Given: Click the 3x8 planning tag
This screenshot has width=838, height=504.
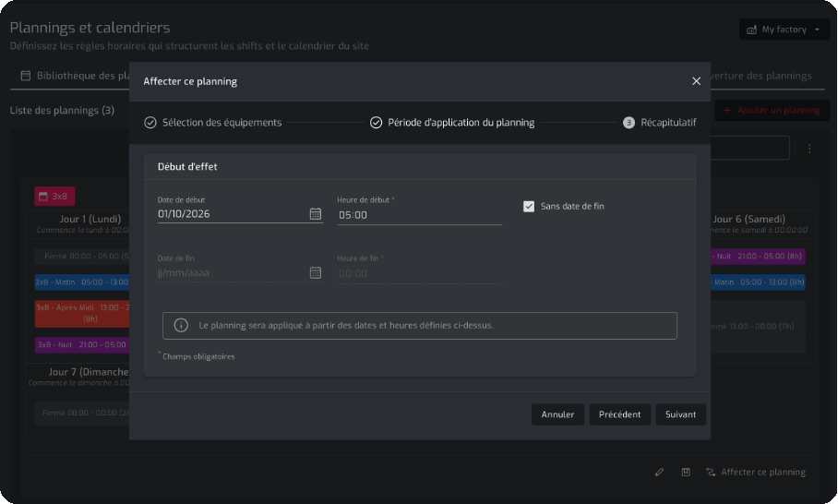Looking at the screenshot, I should (54, 196).
